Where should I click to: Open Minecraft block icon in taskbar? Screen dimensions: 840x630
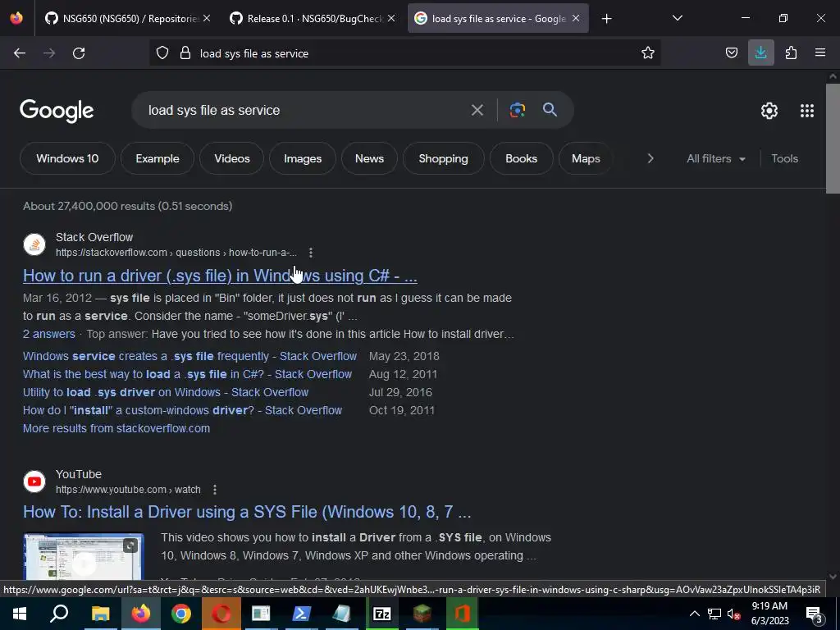pyautogui.click(x=422, y=614)
